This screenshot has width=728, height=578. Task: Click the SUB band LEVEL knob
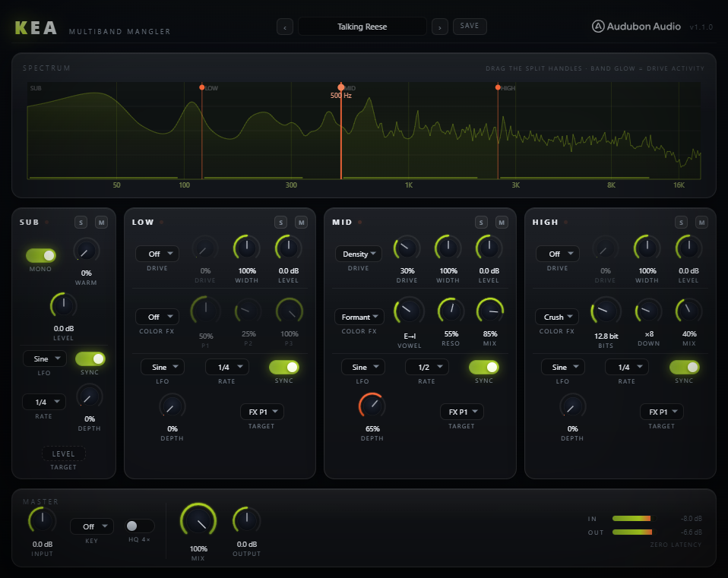click(64, 306)
